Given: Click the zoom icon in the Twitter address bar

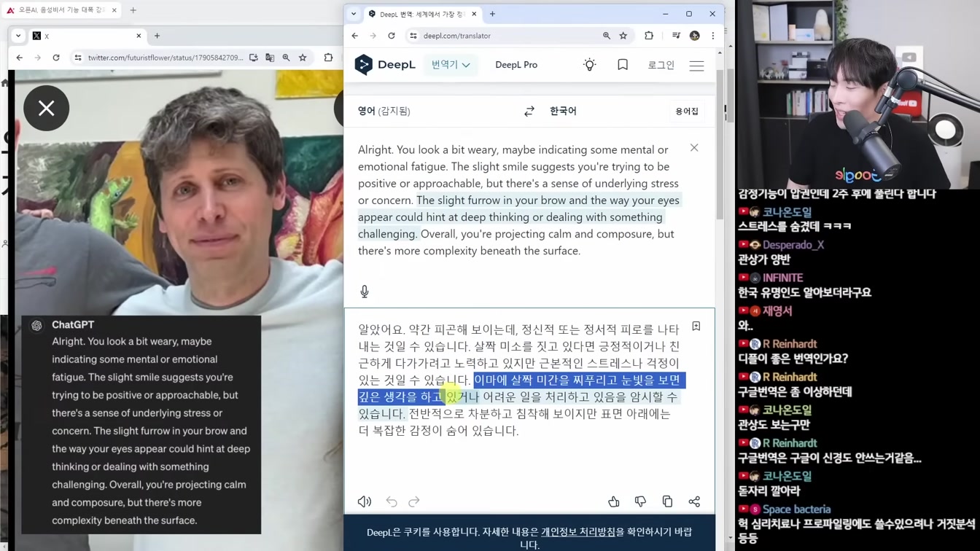Looking at the screenshot, I should point(287,58).
